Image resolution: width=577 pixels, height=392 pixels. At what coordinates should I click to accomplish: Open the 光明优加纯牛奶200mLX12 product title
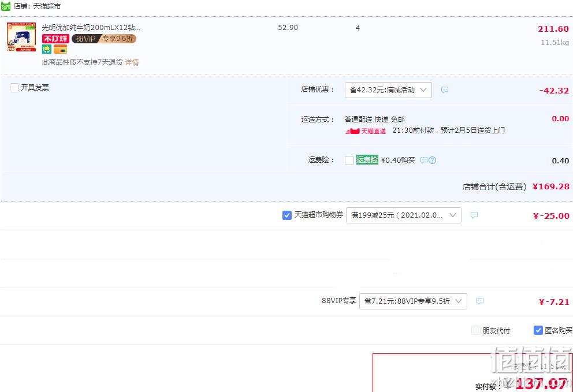[91, 28]
